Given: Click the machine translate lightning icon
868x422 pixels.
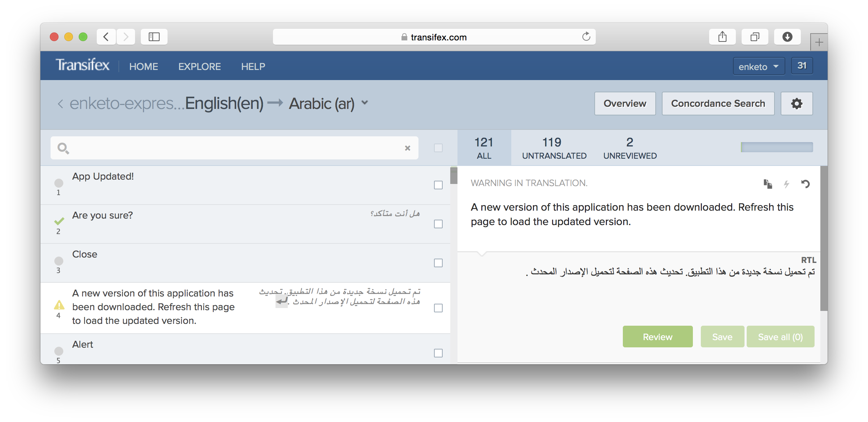Looking at the screenshot, I should pyautogui.click(x=786, y=184).
